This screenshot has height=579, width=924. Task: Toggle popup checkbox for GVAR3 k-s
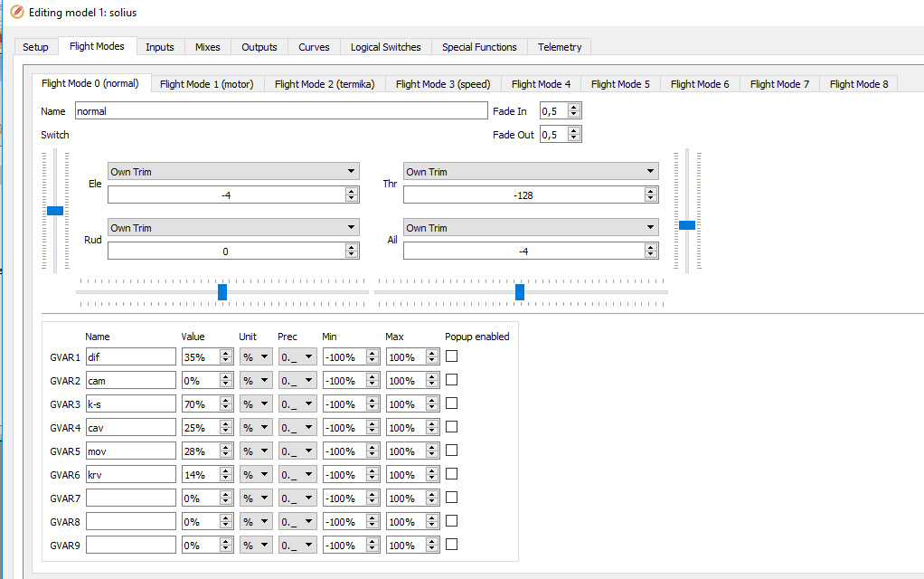click(x=452, y=403)
